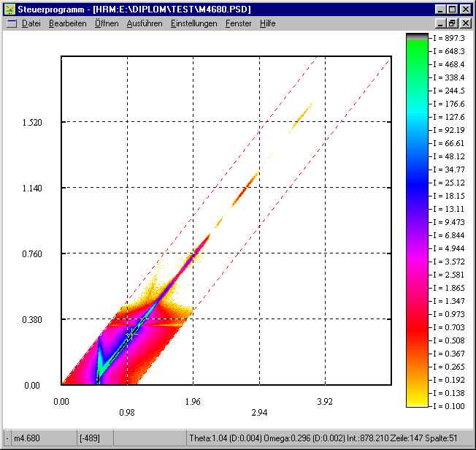Click the color scale label I = 0.973
476x450 pixels.
pos(449,314)
